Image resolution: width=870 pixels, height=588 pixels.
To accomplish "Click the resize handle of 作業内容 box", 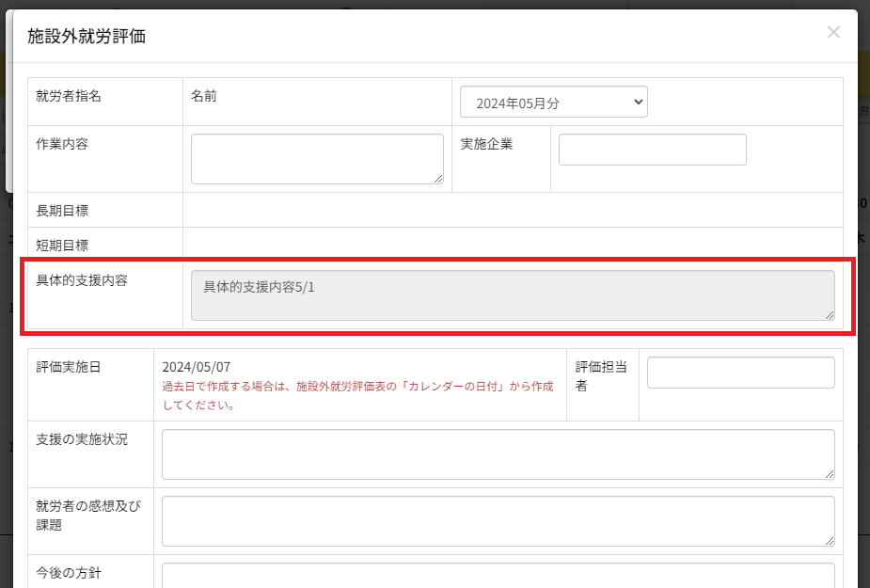I will [438, 179].
